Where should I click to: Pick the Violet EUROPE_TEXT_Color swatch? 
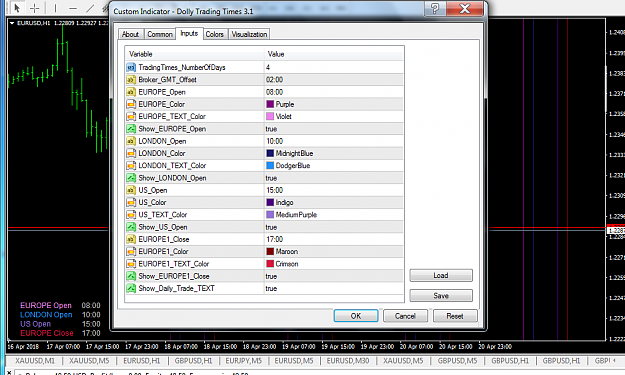(x=270, y=116)
